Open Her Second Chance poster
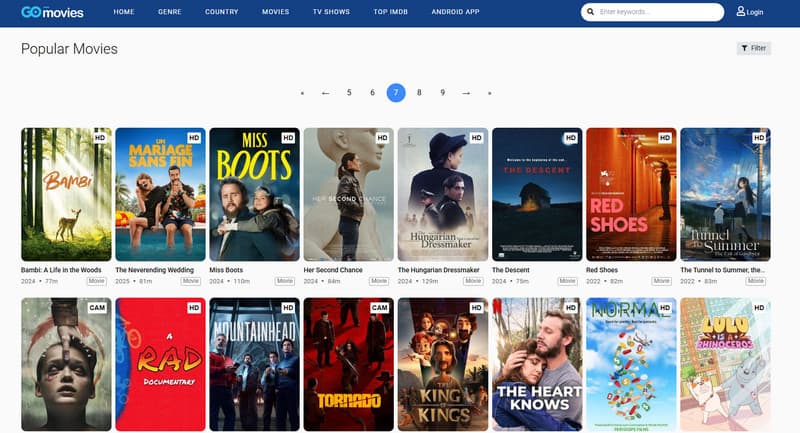Image resolution: width=800 pixels, height=433 pixels. pos(348,194)
